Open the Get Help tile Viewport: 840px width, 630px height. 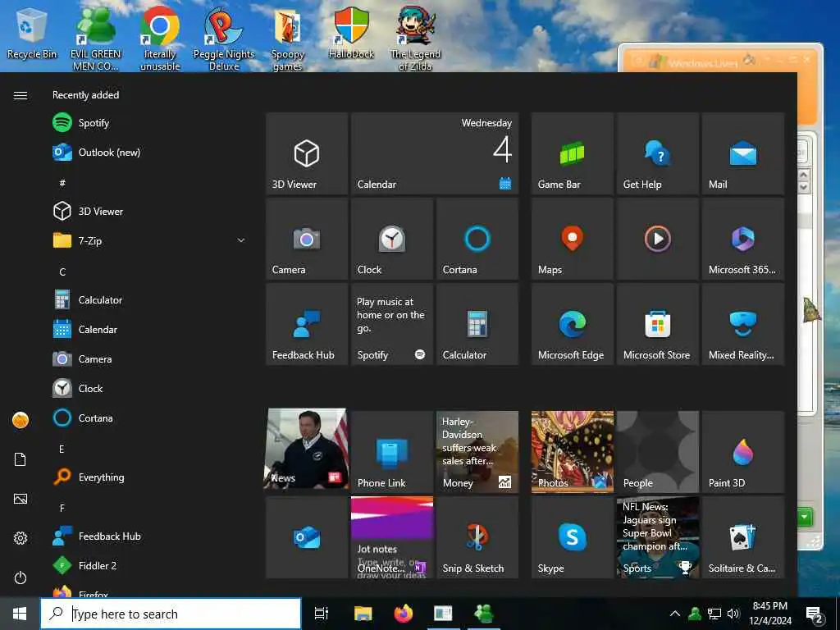[657, 153]
